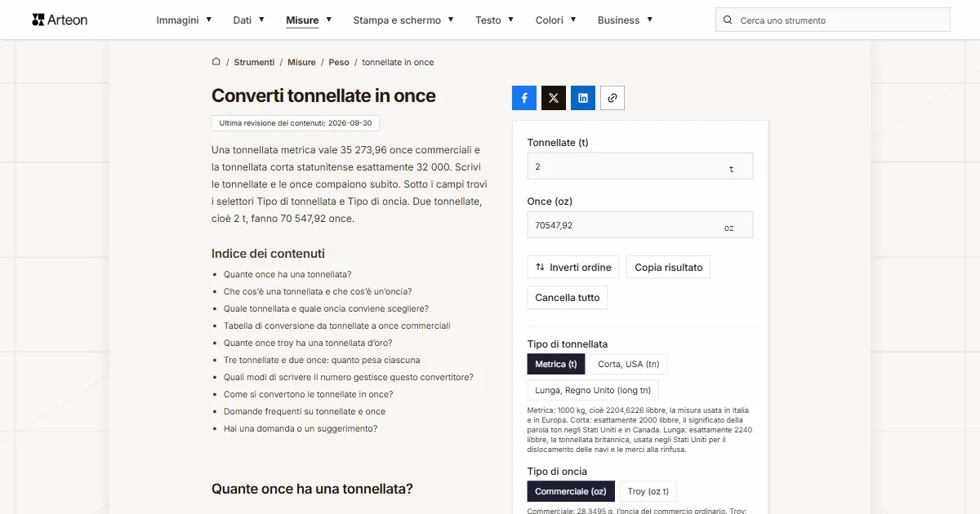Select Troy (oz t) ounce type
Image resolution: width=980 pixels, height=514 pixels.
(648, 491)
